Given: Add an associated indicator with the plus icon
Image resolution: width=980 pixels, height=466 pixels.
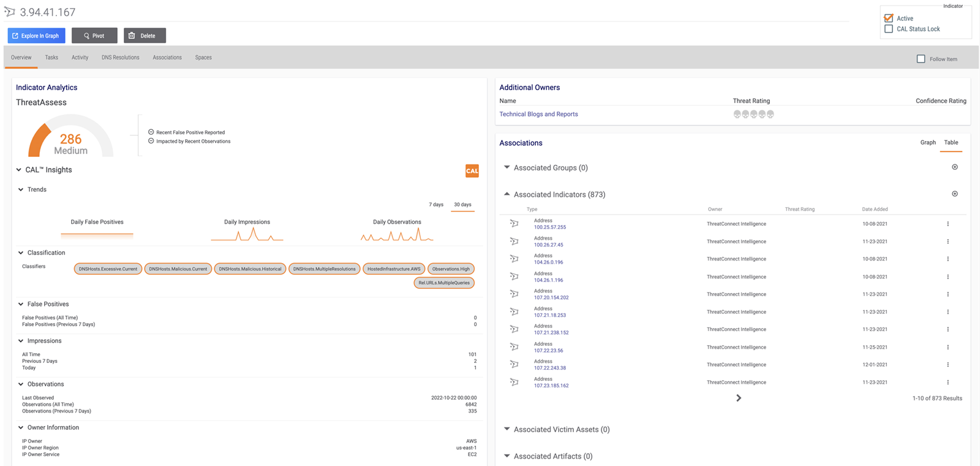Looking at the screenshot, I should (x=954, y=194).
